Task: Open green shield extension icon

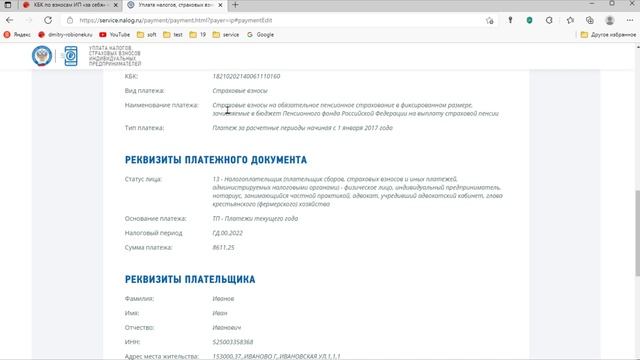Action: [x=529, y=20]
